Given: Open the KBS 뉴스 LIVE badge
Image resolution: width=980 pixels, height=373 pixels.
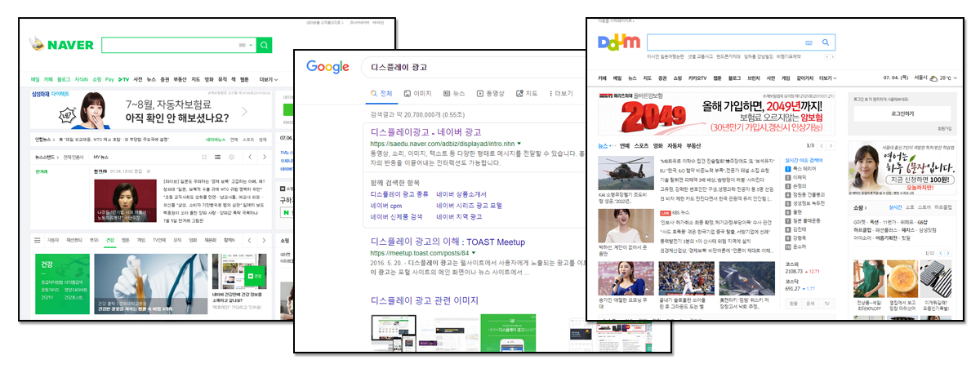Looking at the screenshot, I should [664, 212].
